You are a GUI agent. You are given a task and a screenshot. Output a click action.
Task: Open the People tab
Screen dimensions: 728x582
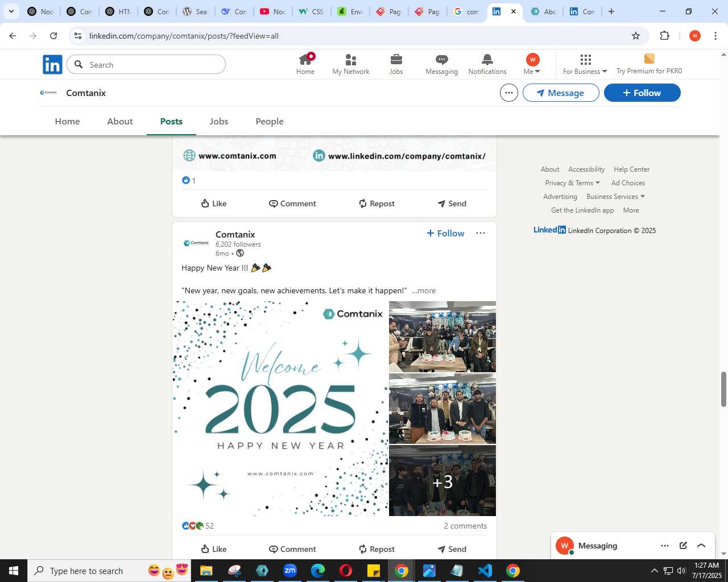click(270, 121)
